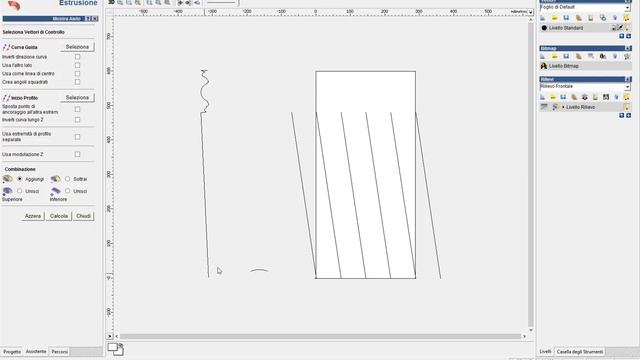Enable Usa modulazione Z checkbox
Viewport: 640px width, 360px height.
pos(78,154)
